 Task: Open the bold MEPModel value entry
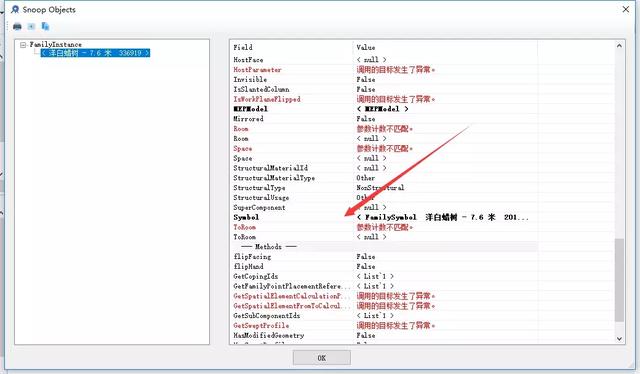382,109
